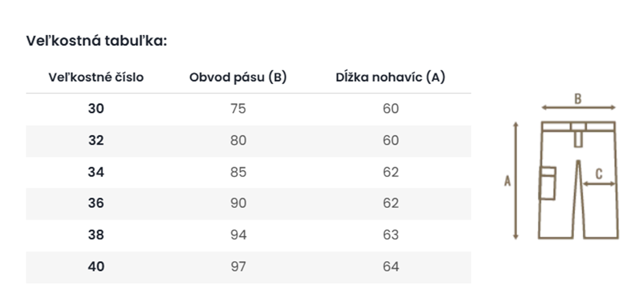Select size 34 row label
Image resolution: width=644 pixels, height=307 pixels.
point(96,172)
